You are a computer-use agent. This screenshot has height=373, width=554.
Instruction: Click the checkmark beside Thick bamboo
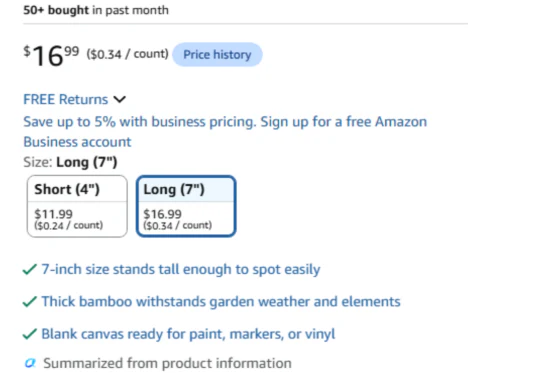[x=30, y=302]
